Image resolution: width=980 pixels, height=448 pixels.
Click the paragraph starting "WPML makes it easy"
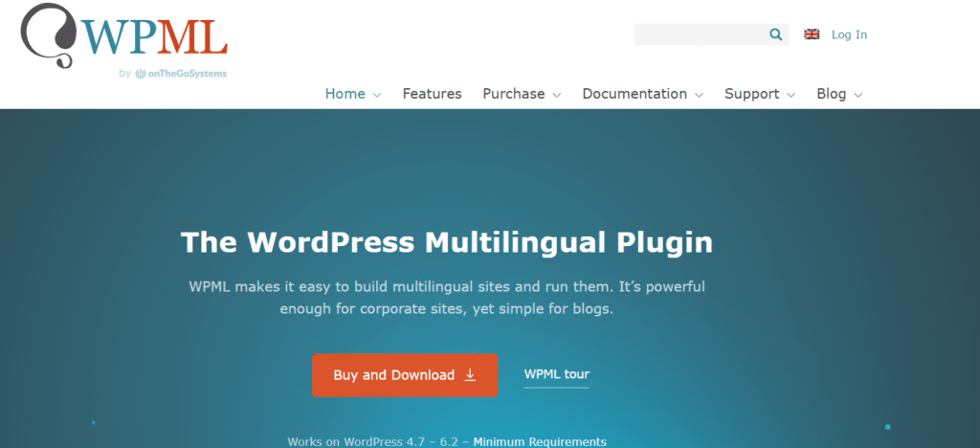(x=446, y=298)
